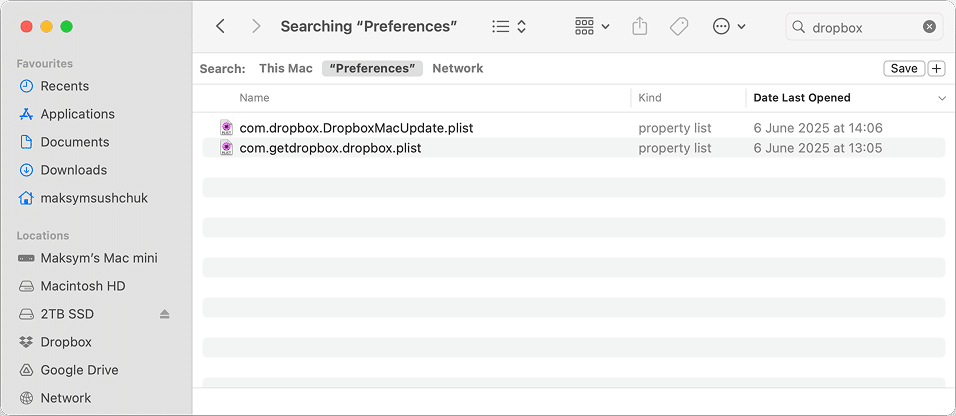Click the home house icon
Screen dimensions: 956x416
point(26,198)
